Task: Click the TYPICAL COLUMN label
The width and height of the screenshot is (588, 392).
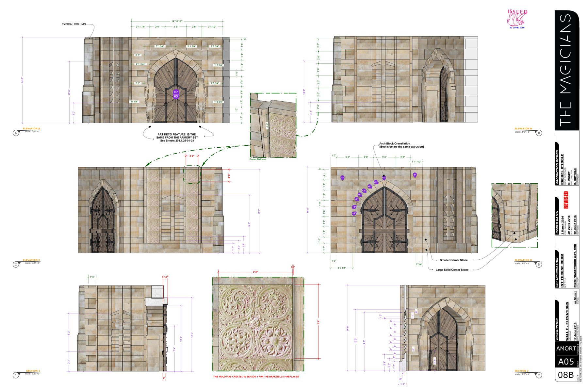Action: click(x=74, y=24)
